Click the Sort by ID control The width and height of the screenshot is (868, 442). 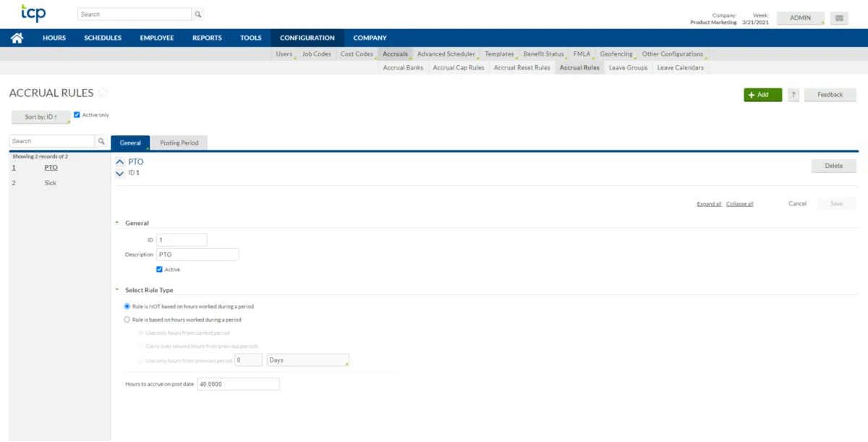(x=41, y=116)
